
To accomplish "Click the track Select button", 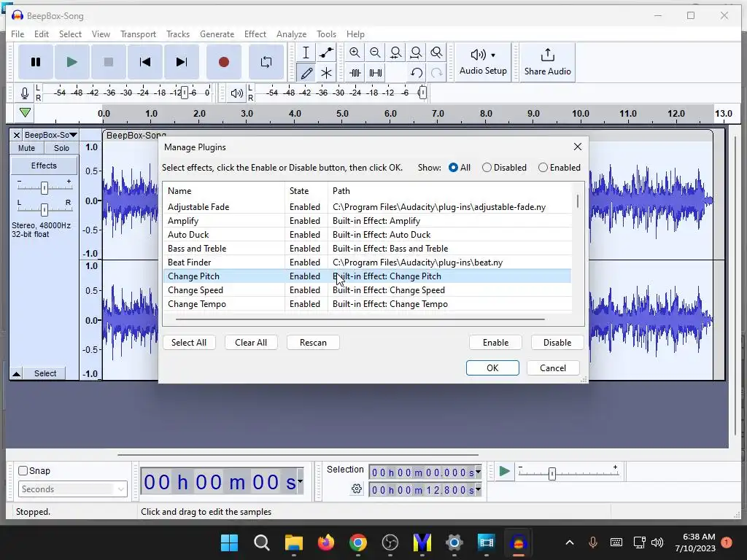I will point(45,374).
